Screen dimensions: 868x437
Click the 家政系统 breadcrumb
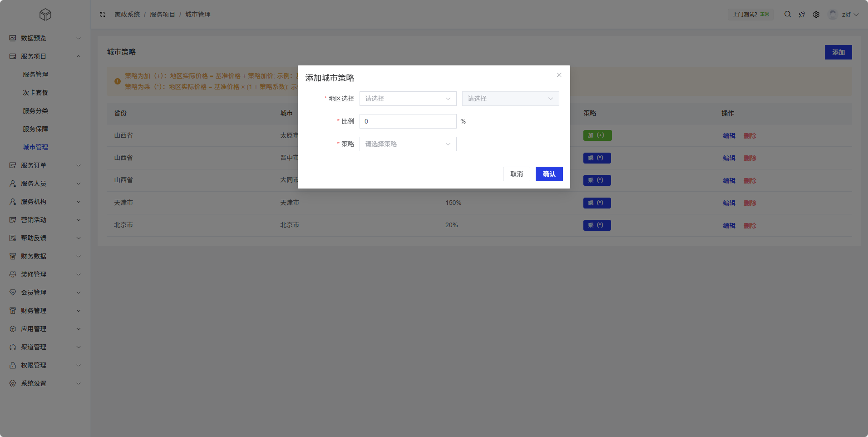click(127, 15)
